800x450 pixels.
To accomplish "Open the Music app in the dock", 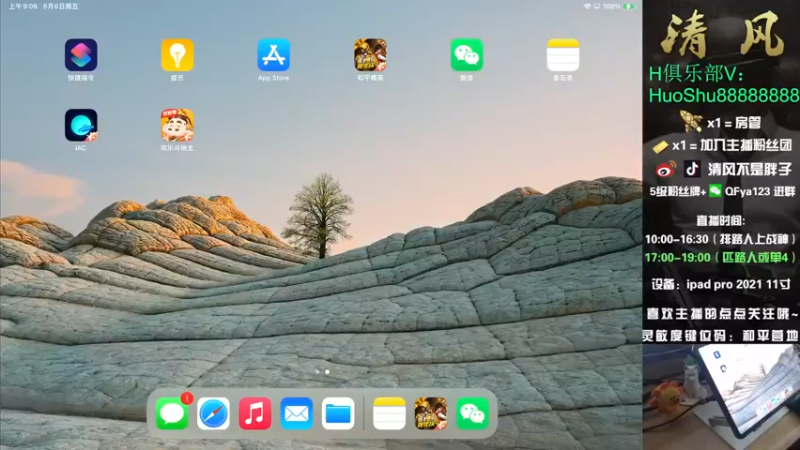I will pos(255,413).
